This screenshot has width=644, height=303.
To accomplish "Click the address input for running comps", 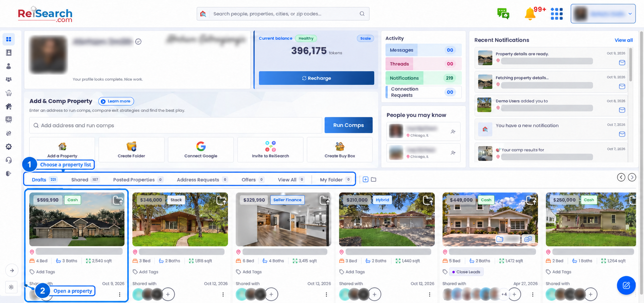I will pos(175,125).
